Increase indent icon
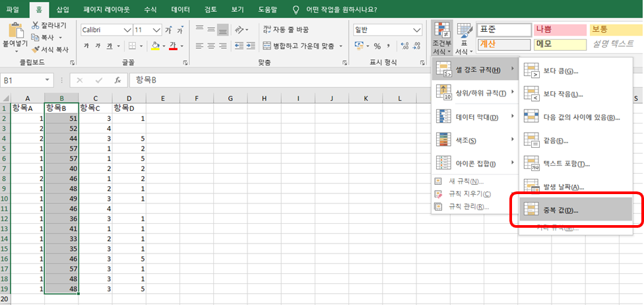 [251, 46]
